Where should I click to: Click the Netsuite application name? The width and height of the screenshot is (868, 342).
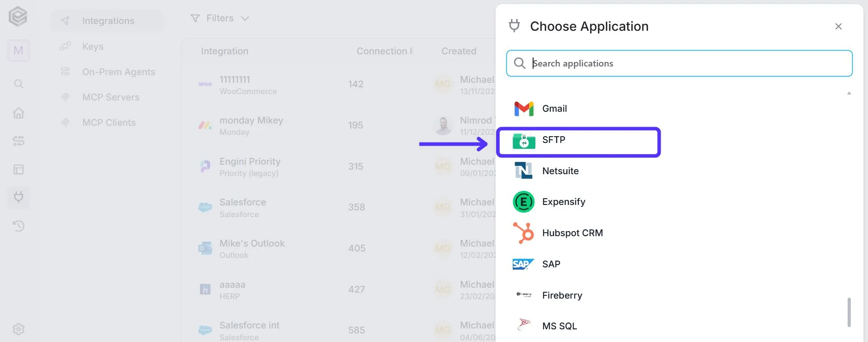(560, 171)
